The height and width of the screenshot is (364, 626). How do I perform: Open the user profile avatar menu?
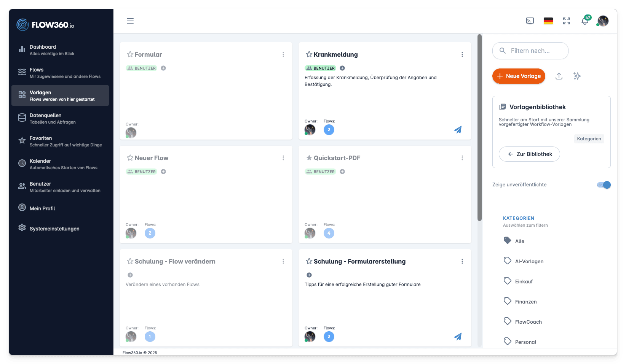(603, 21)
